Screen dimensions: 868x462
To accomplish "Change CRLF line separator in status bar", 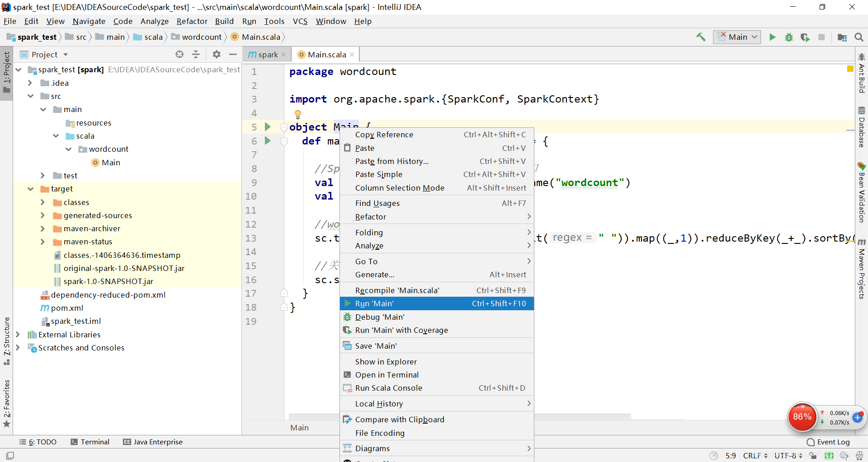I will coord(755,456).
